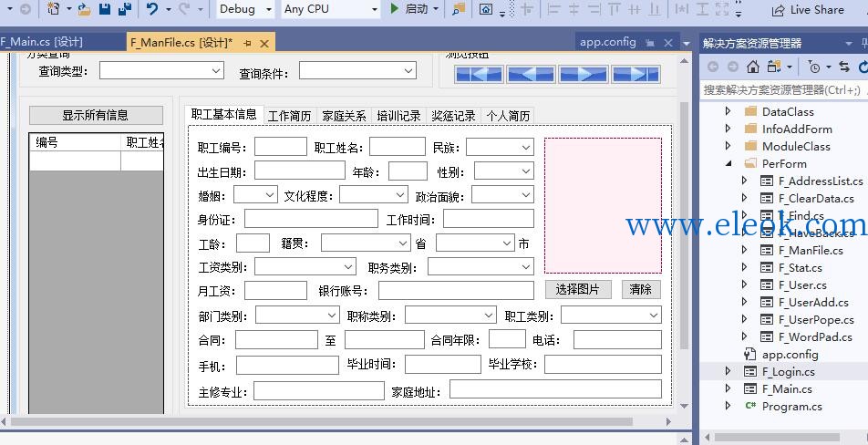868x445 pixels.
Task: Click the designer horizontal scrollbar
Action: tap(321, 422)
